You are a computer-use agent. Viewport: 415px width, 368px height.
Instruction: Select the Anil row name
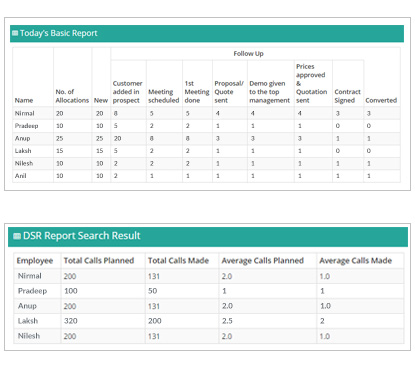[20, 176]
